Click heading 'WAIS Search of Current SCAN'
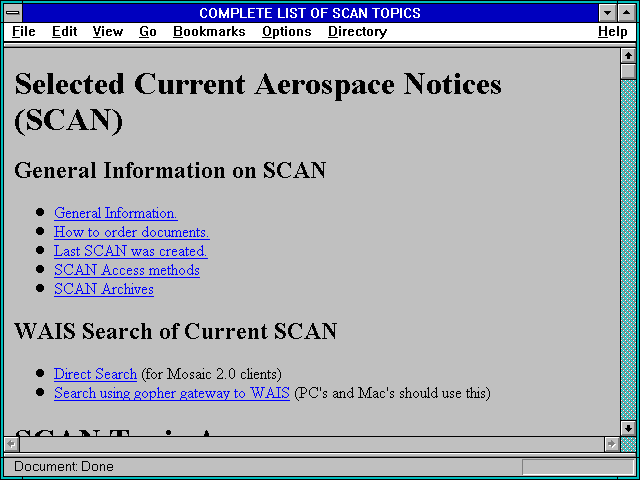The height and width of the screenshot is (480, 640). pyautogui.click(x=176, y=331)
